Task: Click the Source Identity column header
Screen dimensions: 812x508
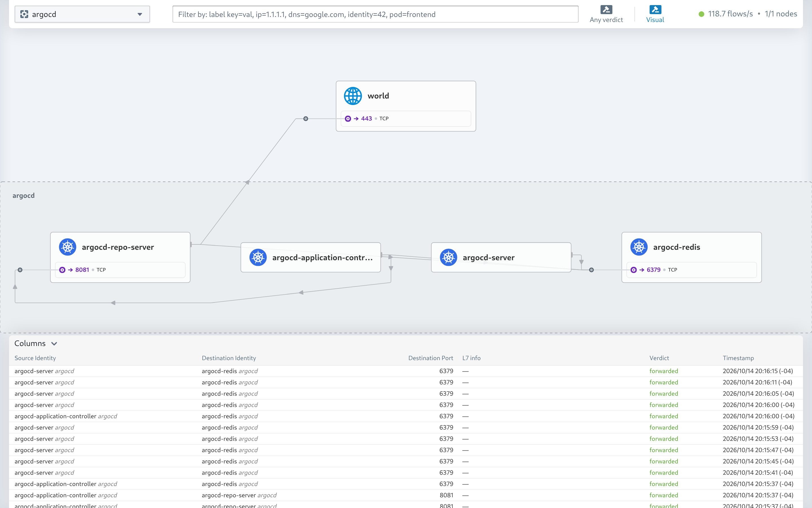Action: [35, 358]
